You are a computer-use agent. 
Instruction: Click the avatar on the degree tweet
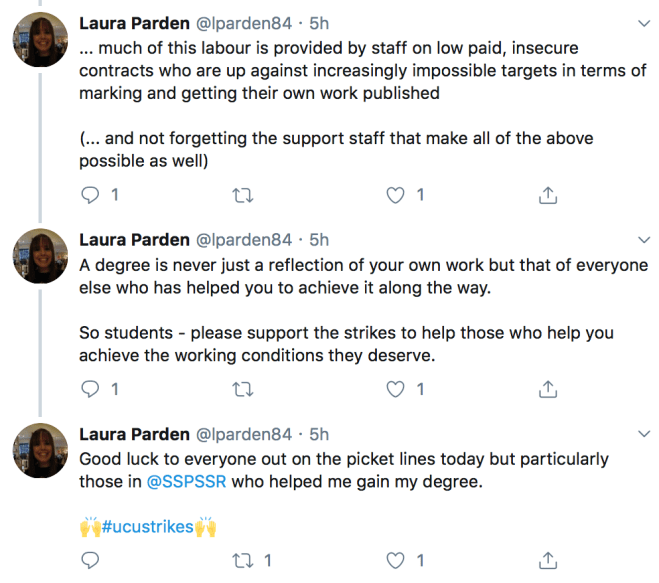pyautogui.click(x=40, y=257)
